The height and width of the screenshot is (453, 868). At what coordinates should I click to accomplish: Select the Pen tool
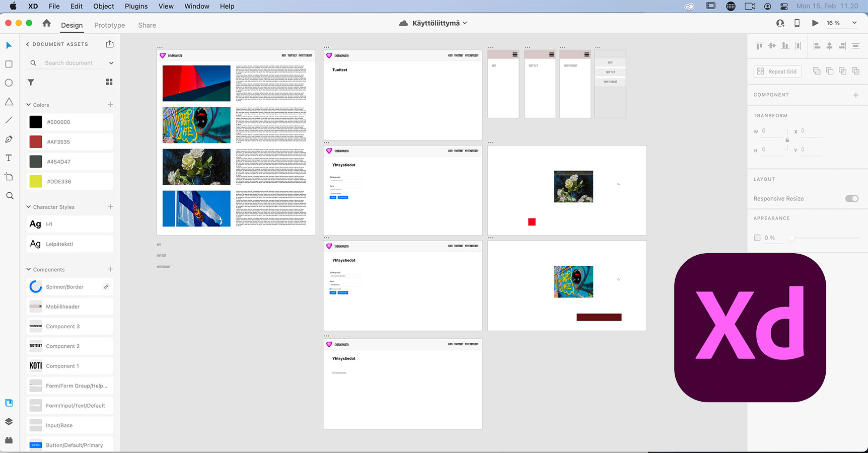pos(9,139)
